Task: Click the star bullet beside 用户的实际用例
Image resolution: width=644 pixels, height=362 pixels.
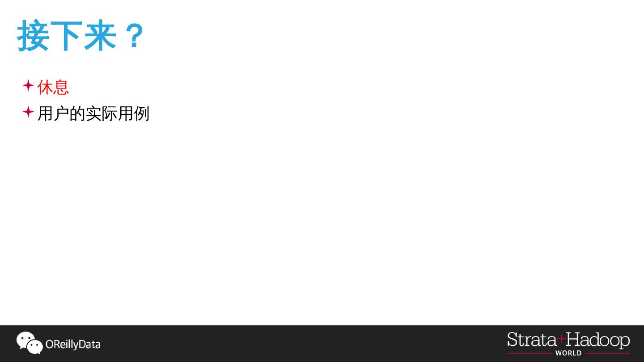Action: click(x=28, y=112)
